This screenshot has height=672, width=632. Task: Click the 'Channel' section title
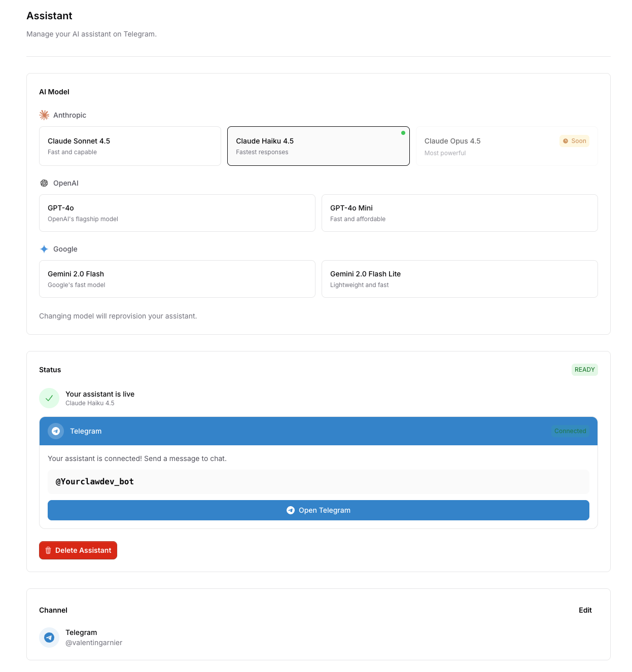[53, 610]
